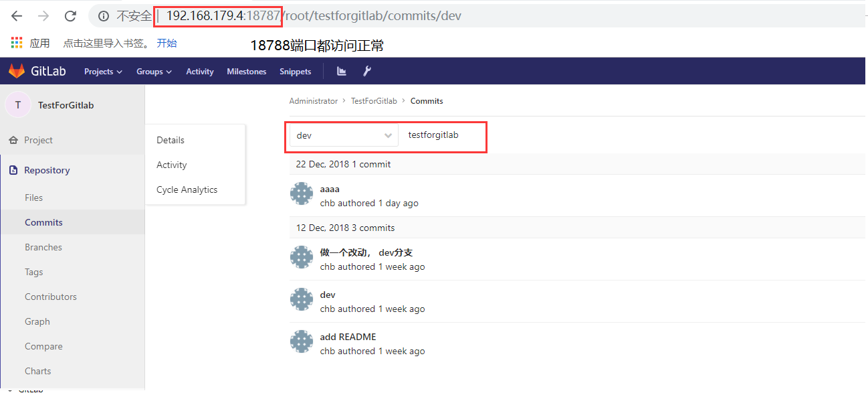Click author avatar for add README commit
Viewport: 868px width, 393px height.
(x=302, y=342)
